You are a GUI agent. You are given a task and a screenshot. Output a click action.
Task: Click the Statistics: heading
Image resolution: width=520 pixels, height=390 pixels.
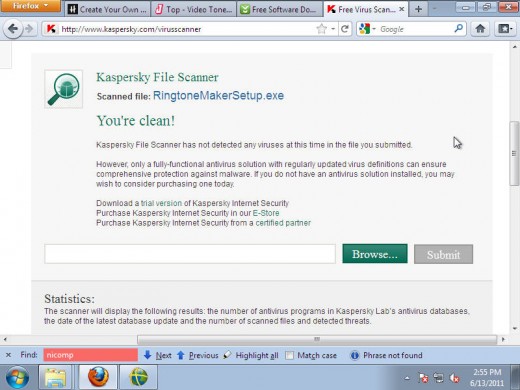[69, 299]
